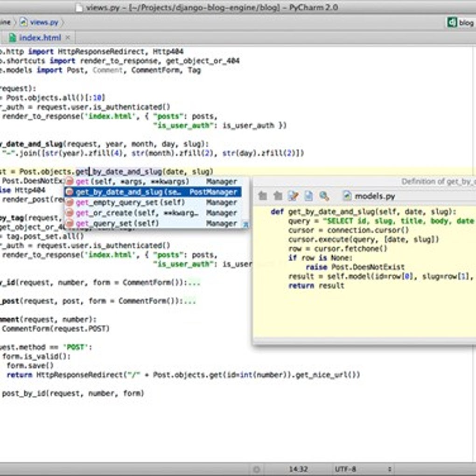
Task: Click HttpResponseRedirect in the first import line
Action: click(x=101, y=52)
